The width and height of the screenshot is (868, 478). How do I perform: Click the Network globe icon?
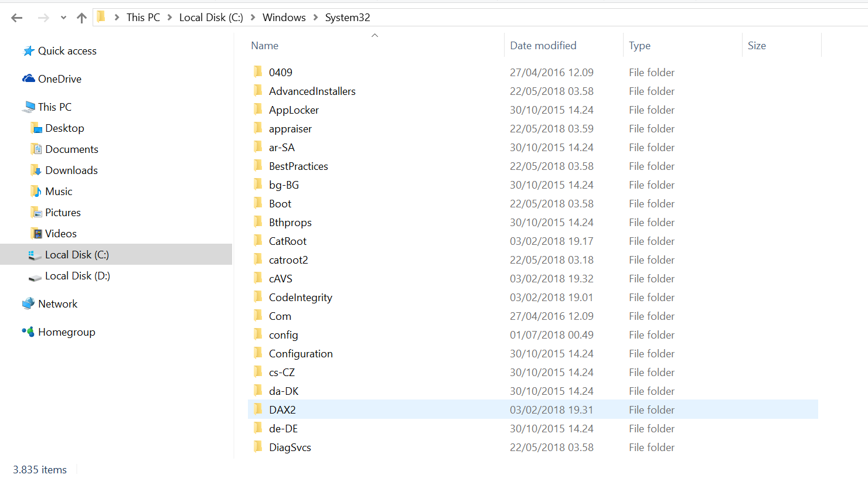click(x=29, y=303)
